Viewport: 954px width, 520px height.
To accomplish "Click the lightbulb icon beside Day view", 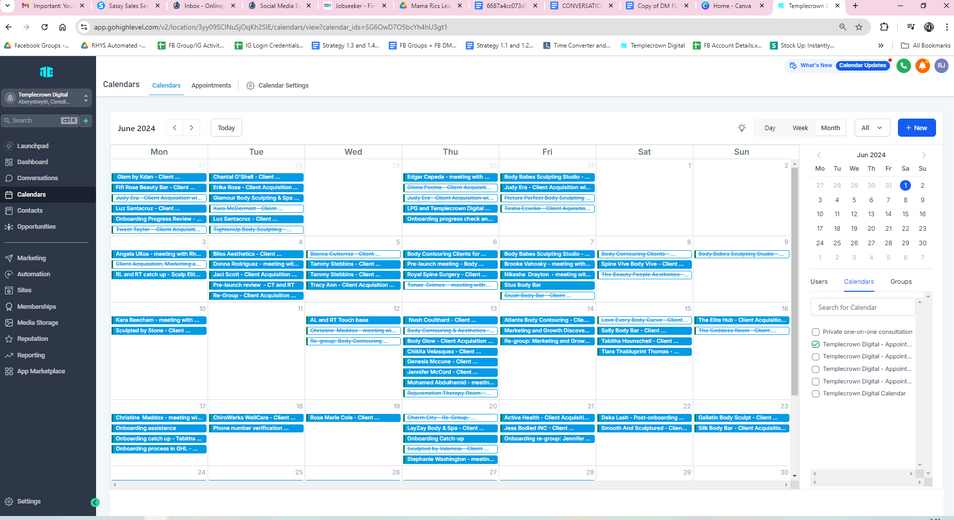I will pos(742,128).
